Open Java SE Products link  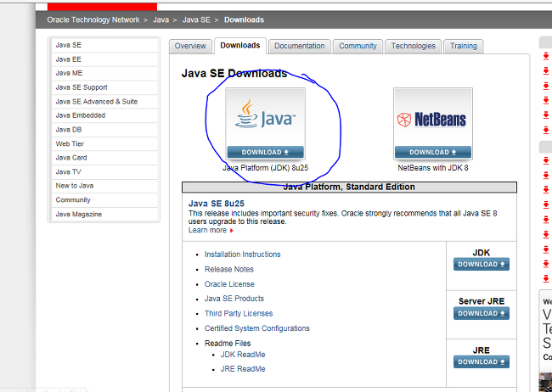tap(234, 299)
